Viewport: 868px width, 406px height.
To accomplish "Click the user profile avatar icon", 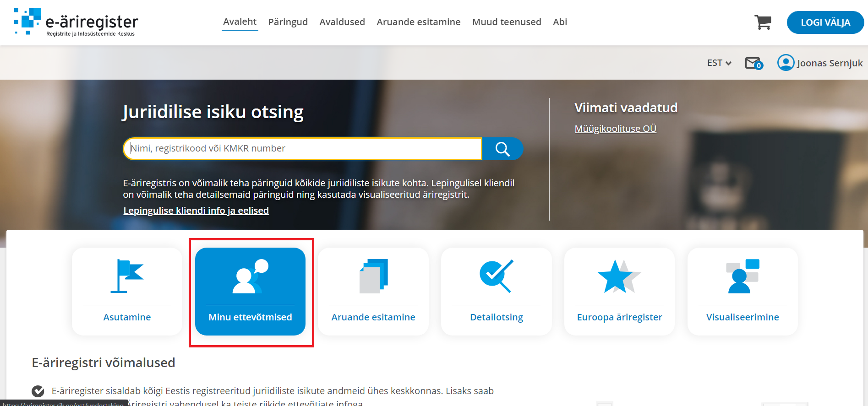I will (x=786, y=63).
